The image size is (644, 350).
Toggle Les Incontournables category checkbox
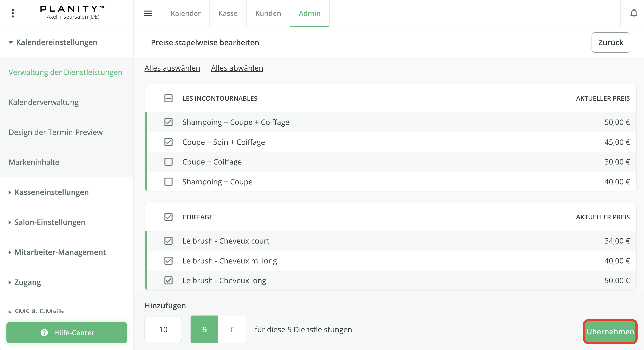(x=168, y=98)
